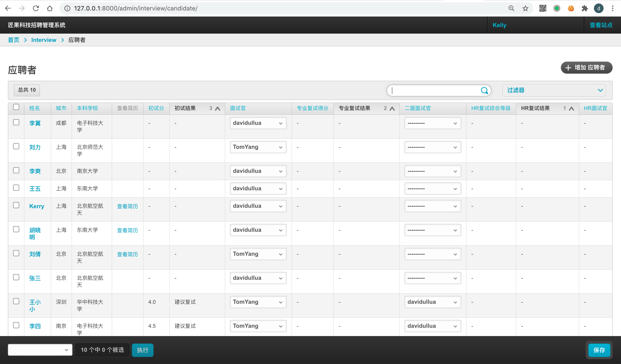This screenshot has height=364, width=621.
Task: Click in the candidate search input field
Action: [x=434, y=90]
